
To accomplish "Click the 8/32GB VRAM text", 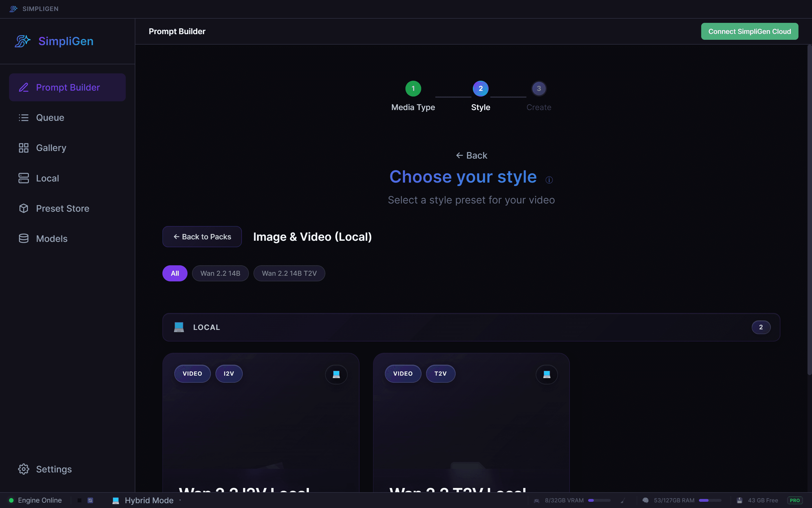I will (564, 501).
